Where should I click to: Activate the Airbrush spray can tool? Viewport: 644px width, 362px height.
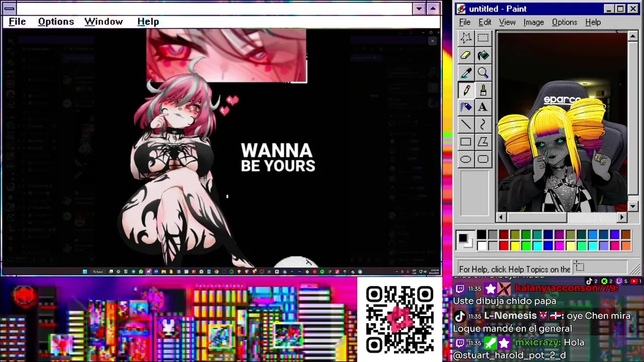(x=466, y=108)
